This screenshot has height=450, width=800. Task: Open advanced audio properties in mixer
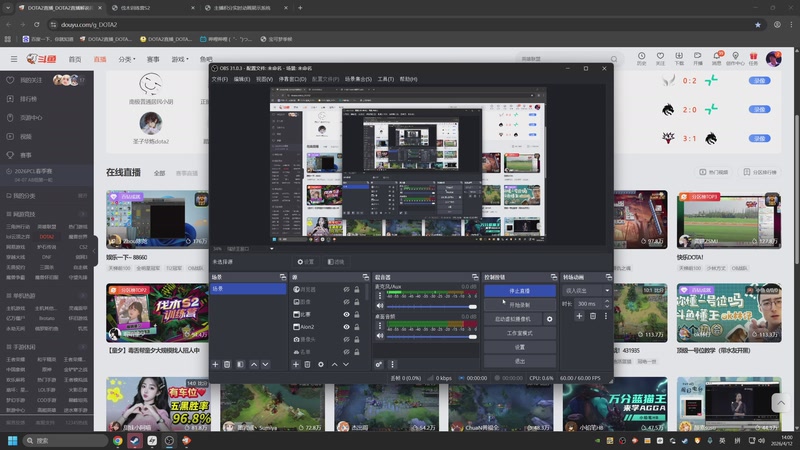(x=379, y=364)
